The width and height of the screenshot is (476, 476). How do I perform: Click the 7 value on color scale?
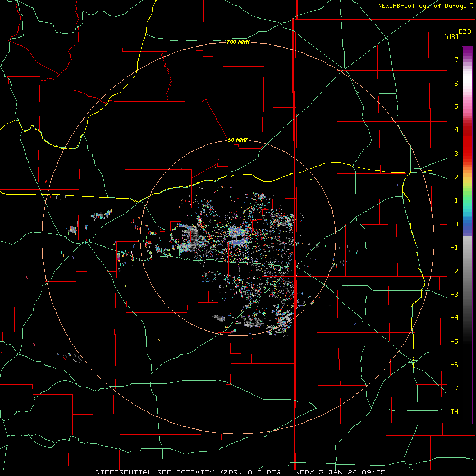[x=456, y=59]
